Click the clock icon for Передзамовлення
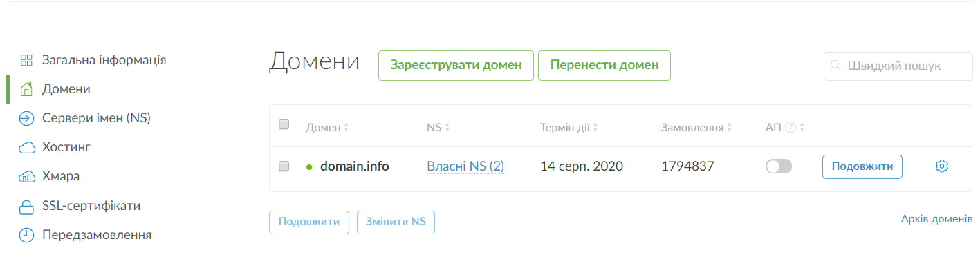This screenshot has width=980, height=257. (26, 236)
